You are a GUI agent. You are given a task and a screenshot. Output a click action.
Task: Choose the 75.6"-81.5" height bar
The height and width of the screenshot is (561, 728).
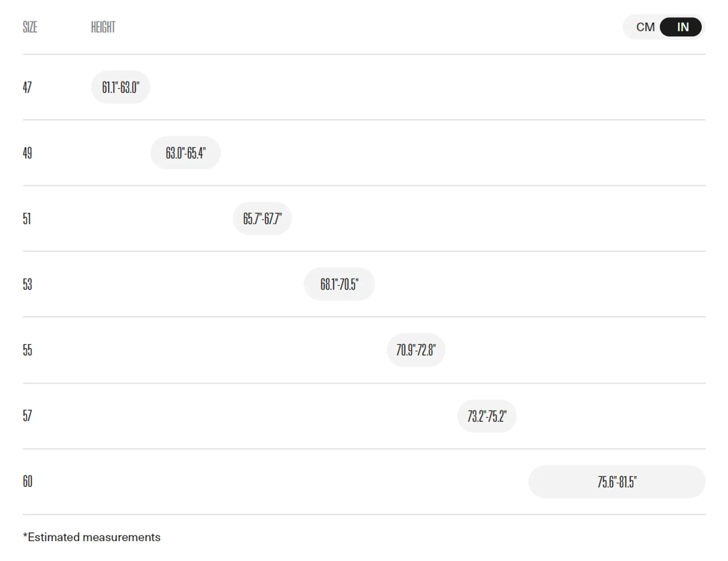coord(617,482)
